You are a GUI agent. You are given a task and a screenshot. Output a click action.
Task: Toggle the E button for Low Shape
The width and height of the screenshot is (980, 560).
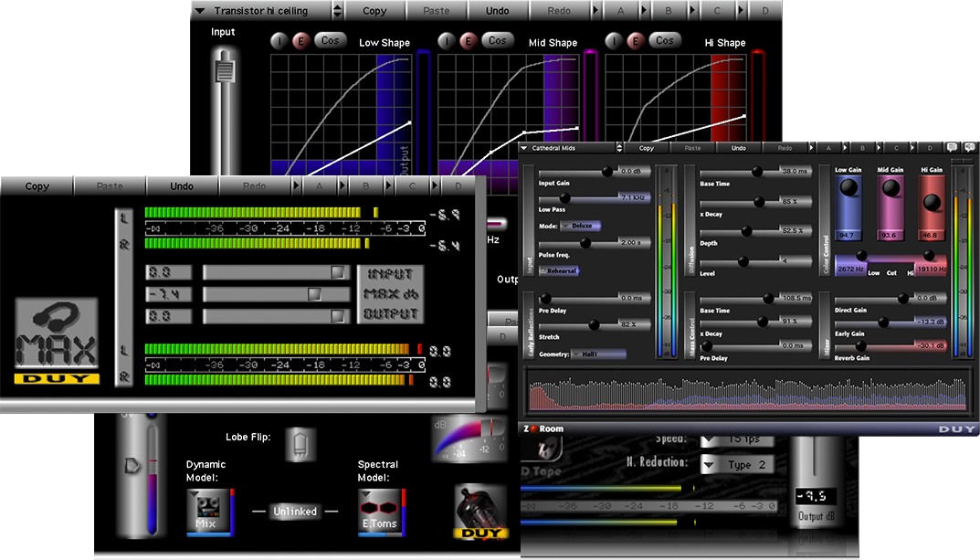(300, 41)
